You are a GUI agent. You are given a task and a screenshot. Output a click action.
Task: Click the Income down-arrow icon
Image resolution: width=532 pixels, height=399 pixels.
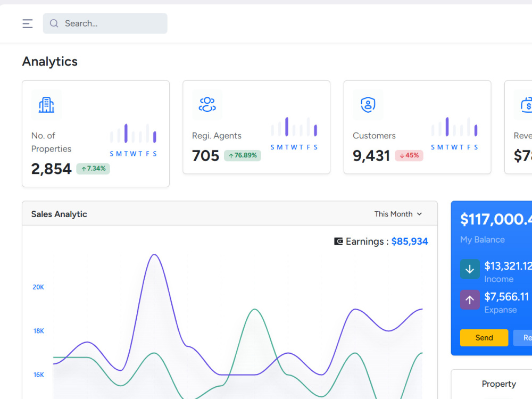pyautogui.click(x=470, y=269)
